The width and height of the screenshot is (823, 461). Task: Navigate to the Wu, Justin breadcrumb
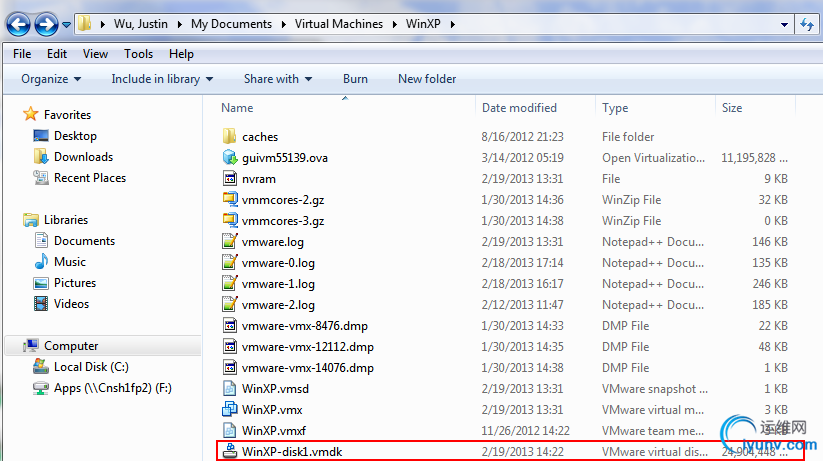coord(141,24)
